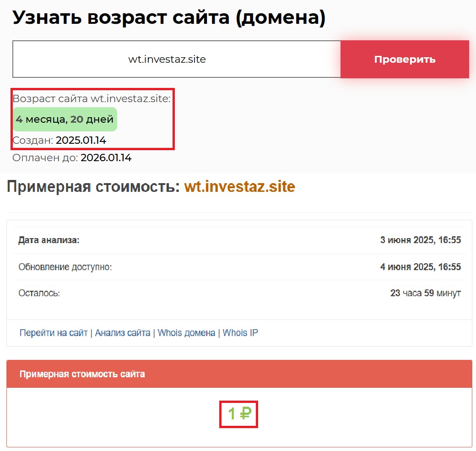Click the Осталось label
Viewport: 476px width, 451px height.
[39, 293]
